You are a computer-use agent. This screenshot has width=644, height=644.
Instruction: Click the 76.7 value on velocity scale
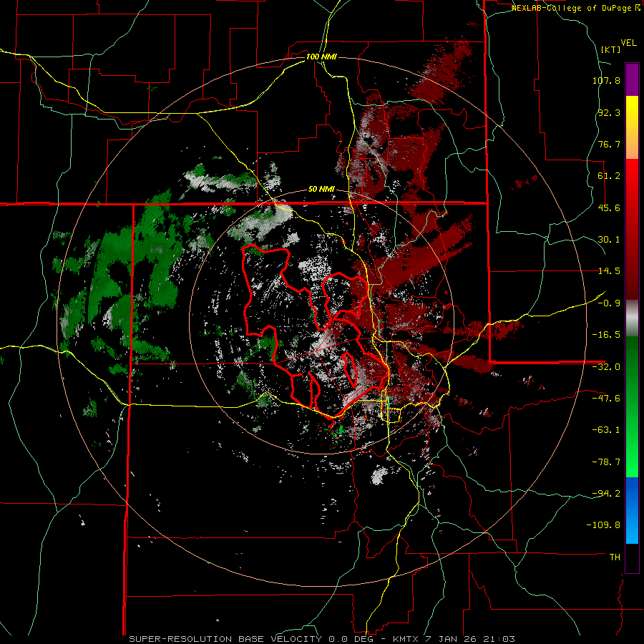609,144
